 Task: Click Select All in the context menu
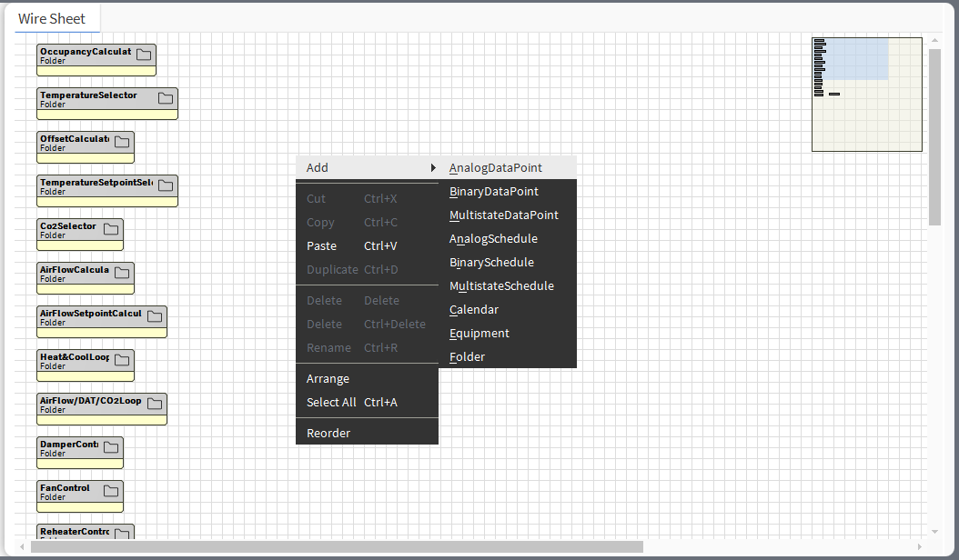332,402
